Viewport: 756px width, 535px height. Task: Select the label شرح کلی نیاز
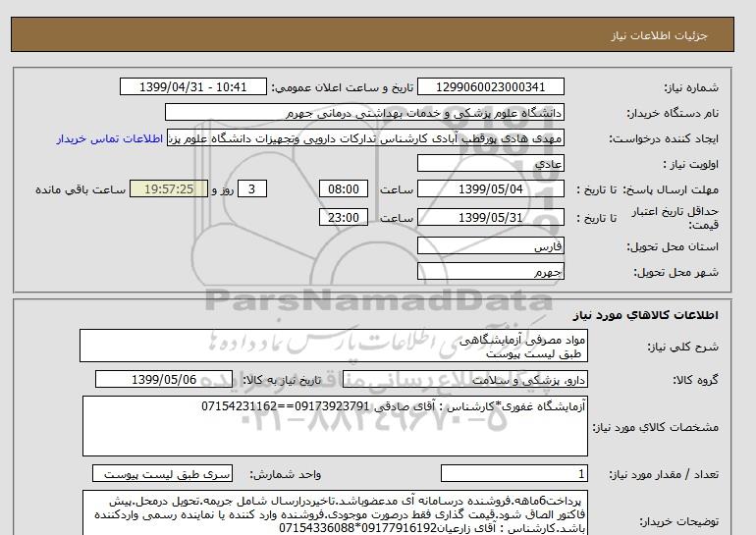click(x=682, y=348)
